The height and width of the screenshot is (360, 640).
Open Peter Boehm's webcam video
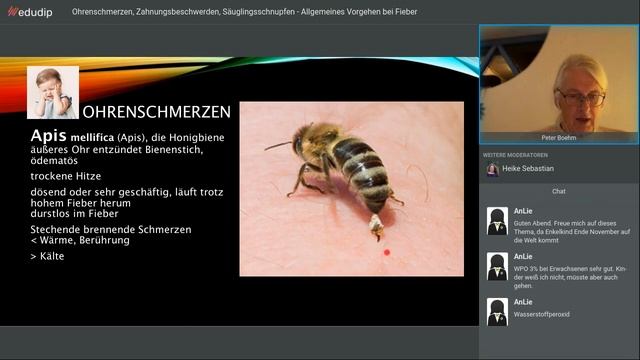coord(559,84)
